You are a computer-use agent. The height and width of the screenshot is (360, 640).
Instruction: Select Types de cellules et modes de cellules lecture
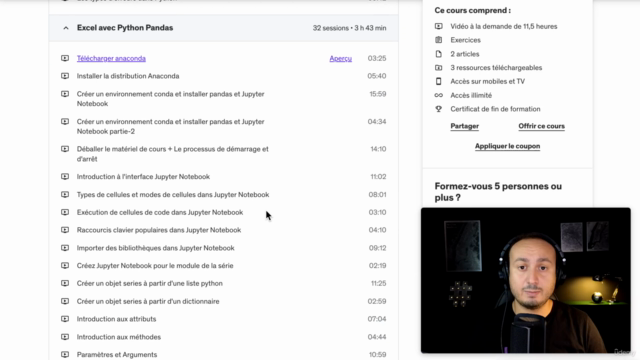click(173, 195)
